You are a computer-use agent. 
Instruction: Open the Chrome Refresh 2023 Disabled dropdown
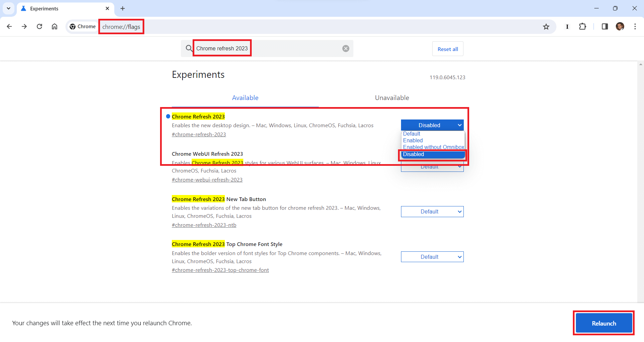432,125
